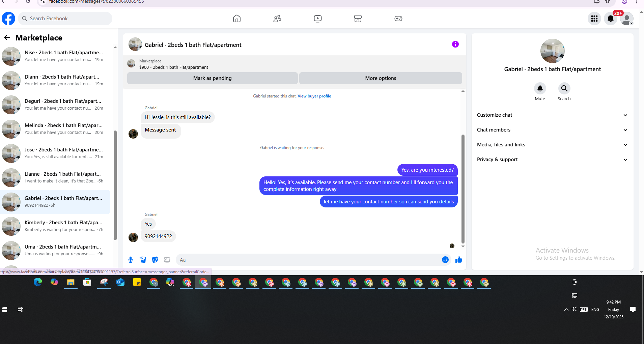Go back using Marketplace arrow
This screenshot has height=344, width=644.
tap(7, 37)
